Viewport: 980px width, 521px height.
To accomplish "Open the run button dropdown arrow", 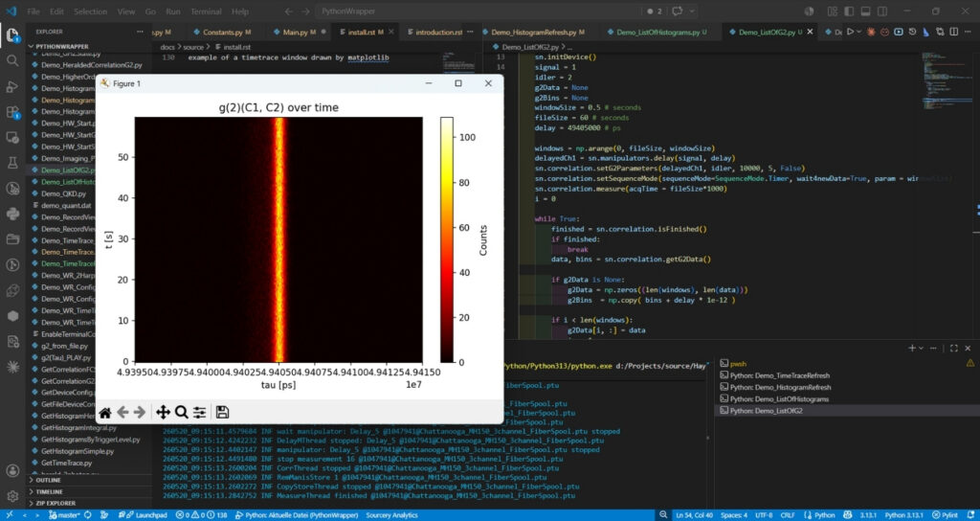I will [x=859, y=32].
